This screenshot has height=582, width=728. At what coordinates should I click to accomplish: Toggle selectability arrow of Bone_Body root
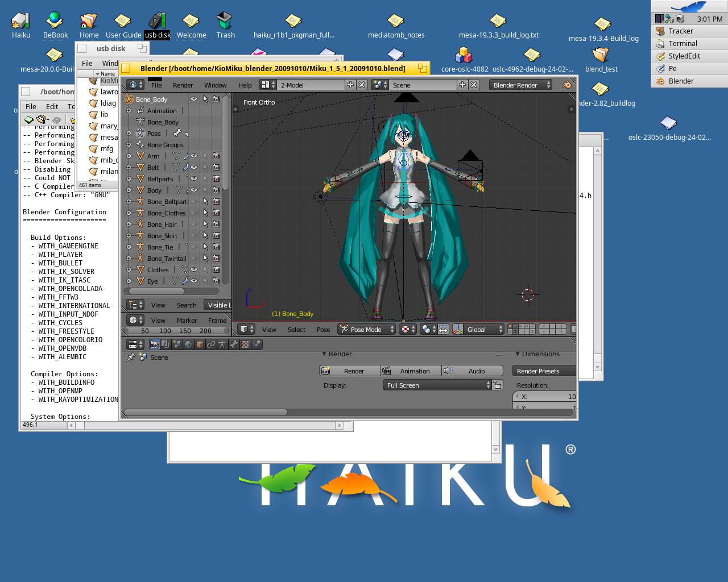coord(205,99)
